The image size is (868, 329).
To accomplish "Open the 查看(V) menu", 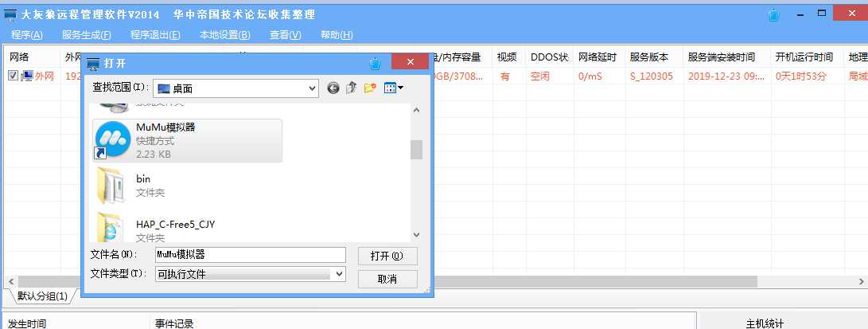I will [286, 35].
